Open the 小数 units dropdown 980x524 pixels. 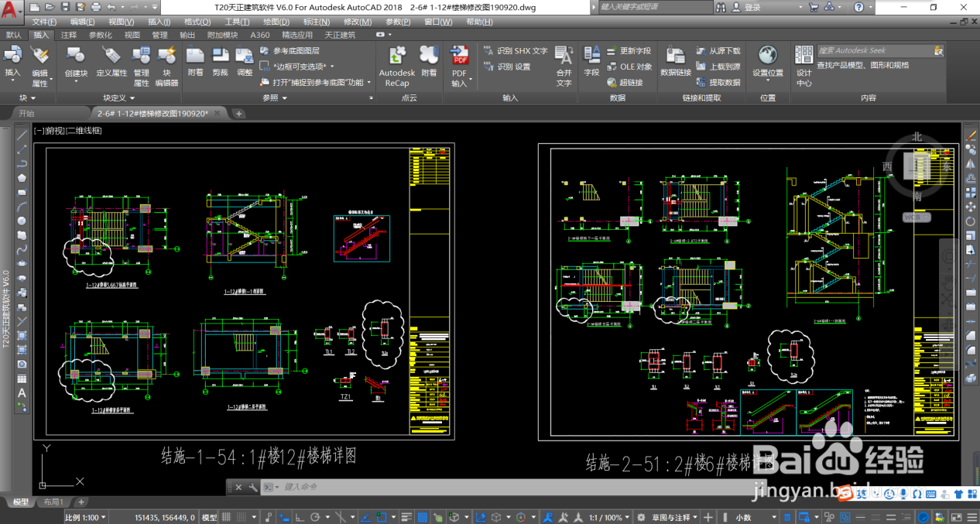click(755, 517)
